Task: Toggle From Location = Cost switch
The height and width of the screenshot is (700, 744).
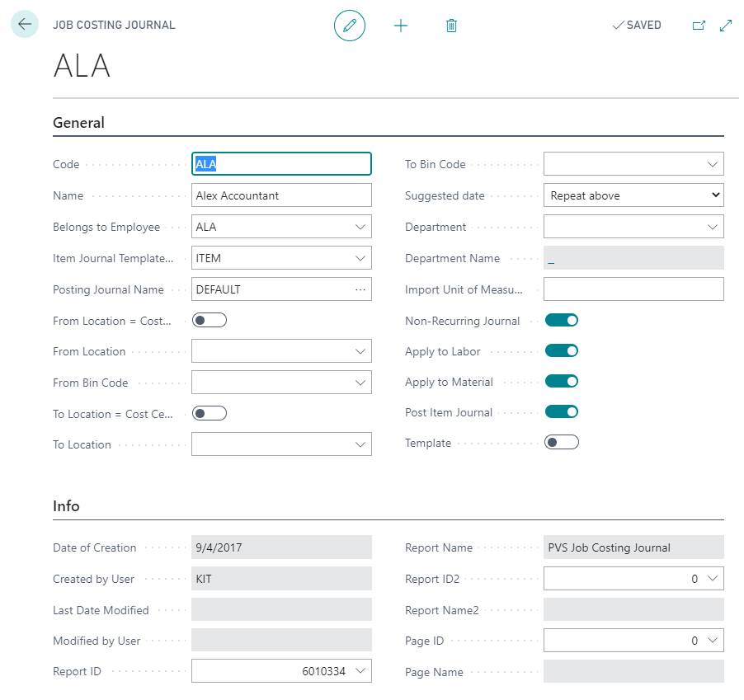Action: [210, 321]
